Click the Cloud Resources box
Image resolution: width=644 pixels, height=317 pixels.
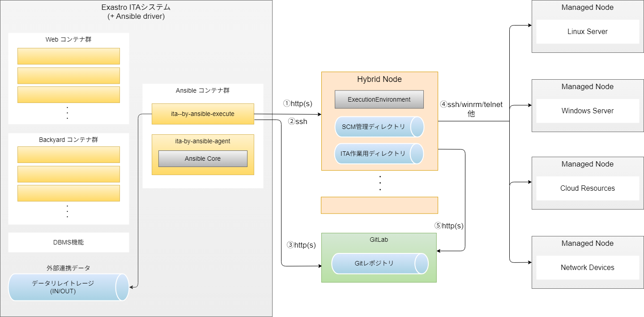[x=587, y=188]
